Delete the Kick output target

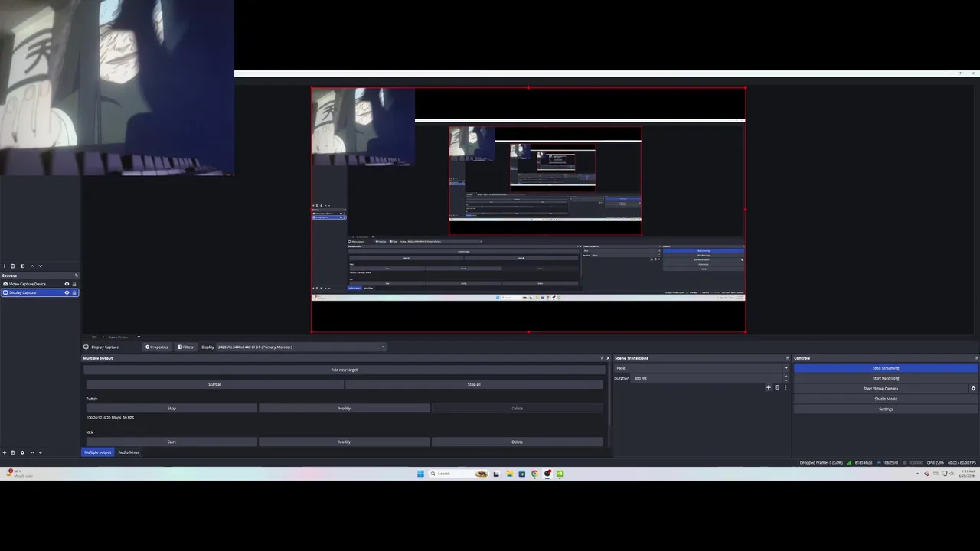518,442
